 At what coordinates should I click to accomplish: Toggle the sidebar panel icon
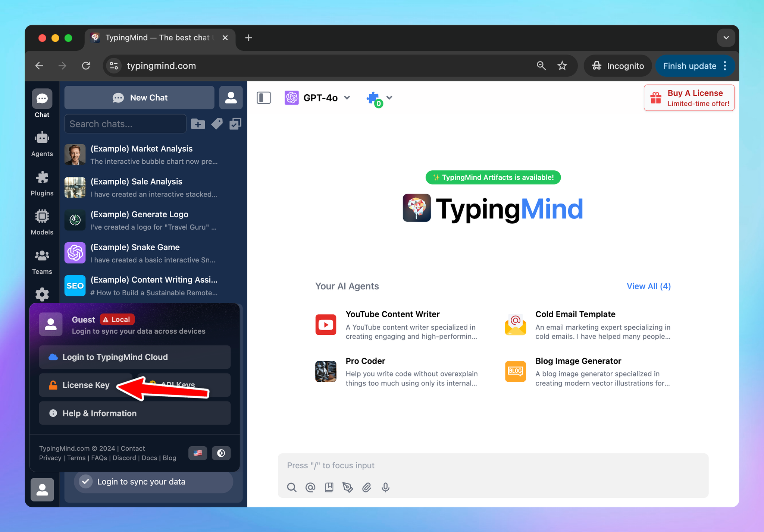[x=263, y=98]
